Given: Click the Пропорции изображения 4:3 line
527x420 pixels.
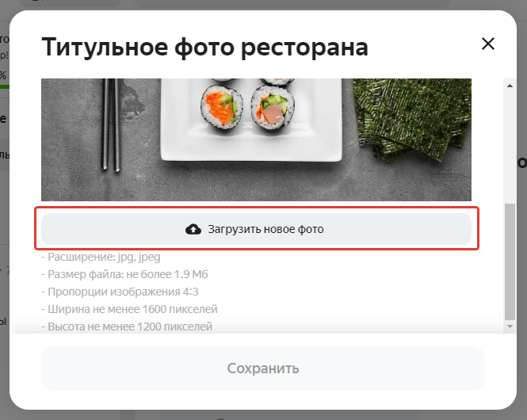Looking at the screenshot, I should click(x=120, y=292).
